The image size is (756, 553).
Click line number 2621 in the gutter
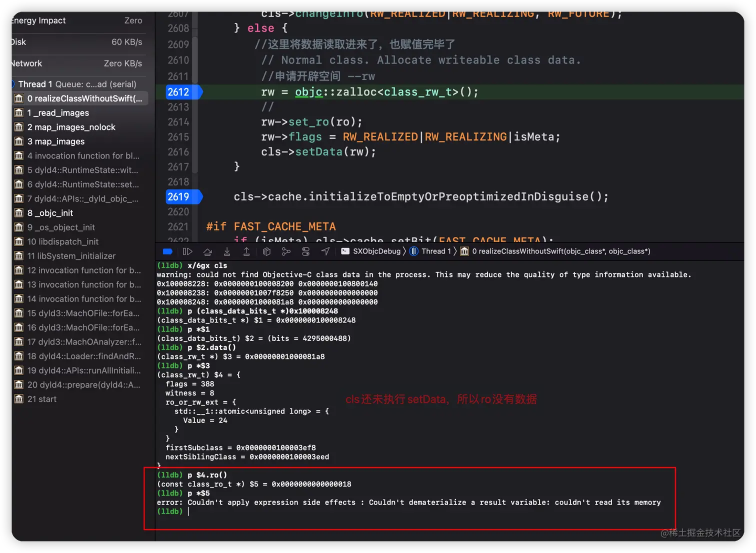click(x=178, y=227)
